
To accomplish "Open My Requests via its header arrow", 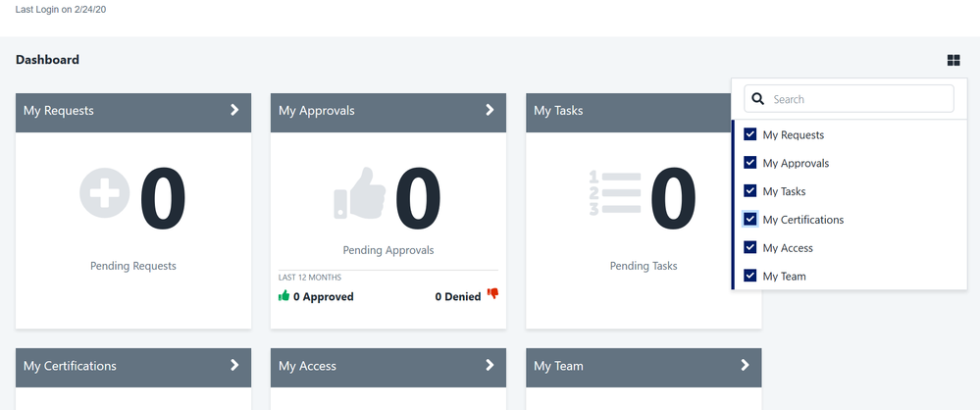I will click(234, 110).
